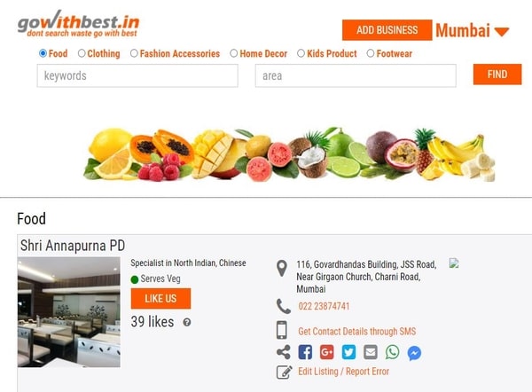Click the LIKE US button

click(160, 298)
